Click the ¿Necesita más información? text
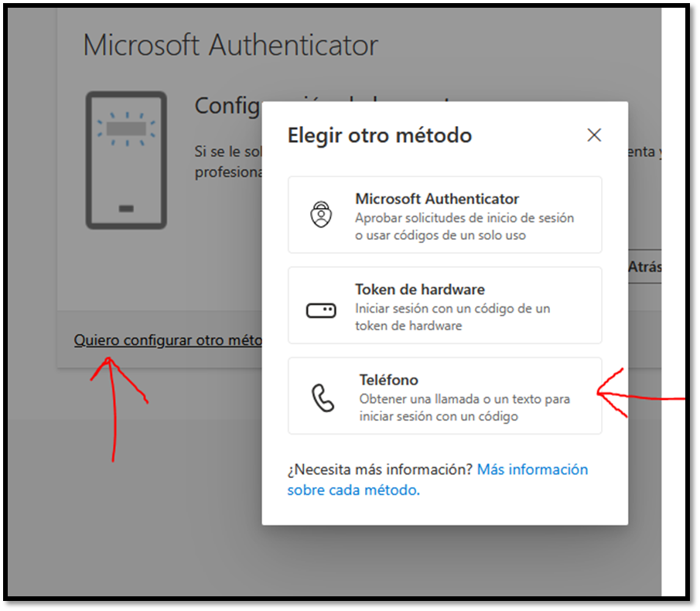 click(380, 469)
